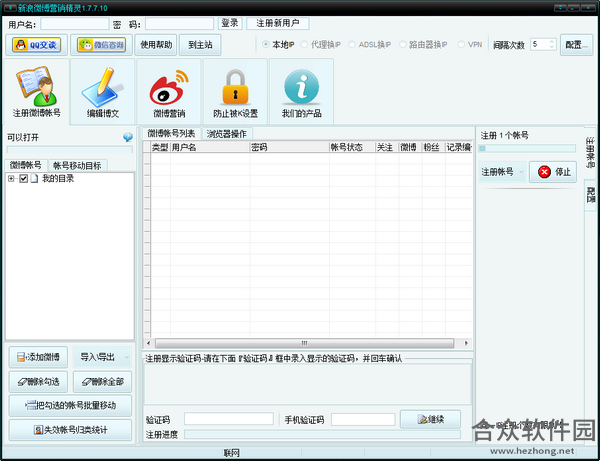600x461 pixels.
Task: Select the 微博帐号 tab
Action: 26,165
